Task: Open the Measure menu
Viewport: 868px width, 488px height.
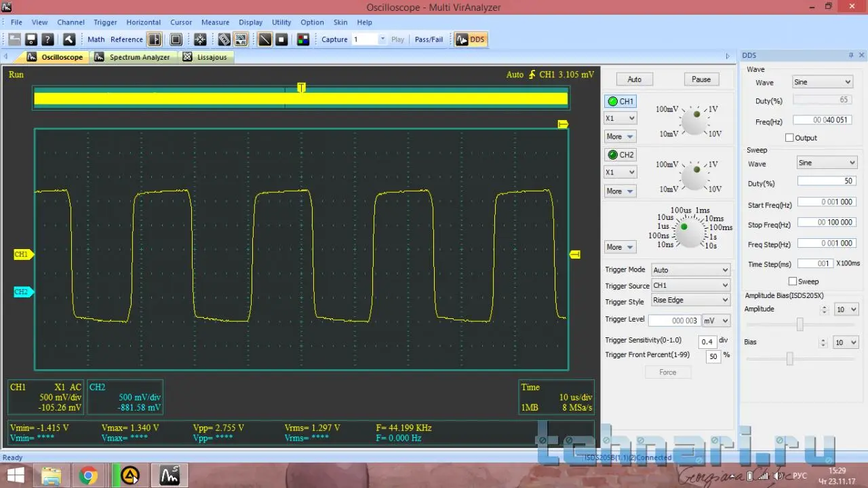Action: pos(215,22)
